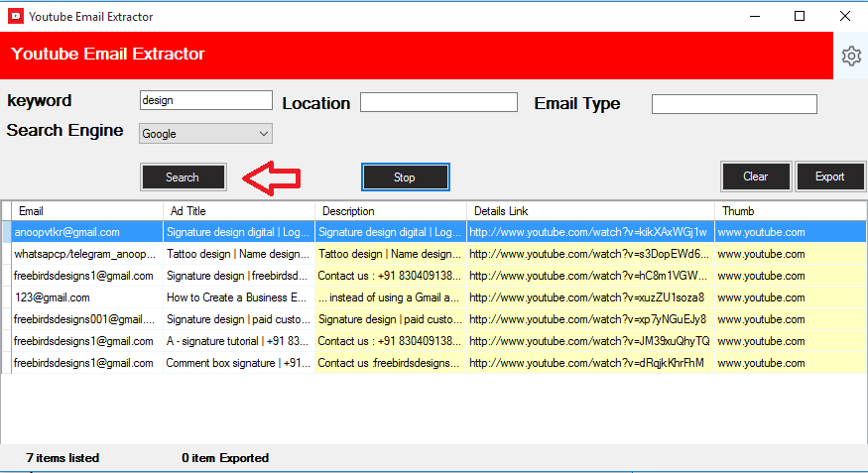Click the 0 item Exported status text
The width and height of the screenshot is (868, 473).
(x=225, y=458)
